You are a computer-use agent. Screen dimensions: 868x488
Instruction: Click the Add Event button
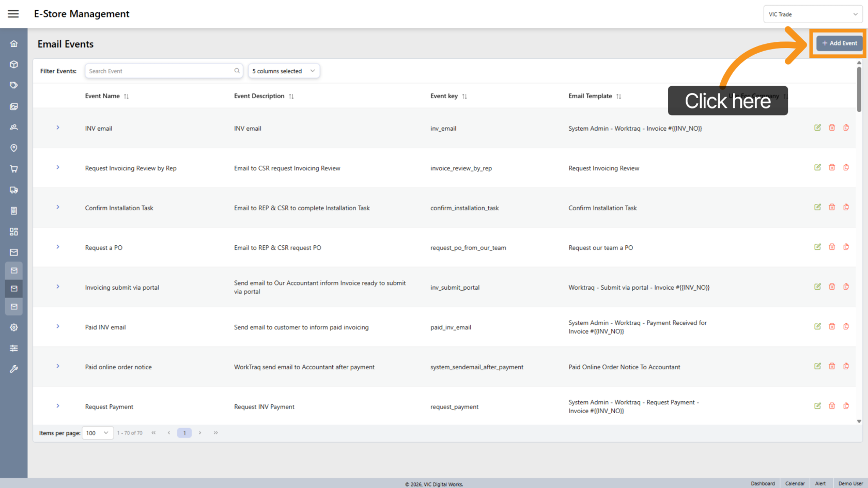click(839, 43)
